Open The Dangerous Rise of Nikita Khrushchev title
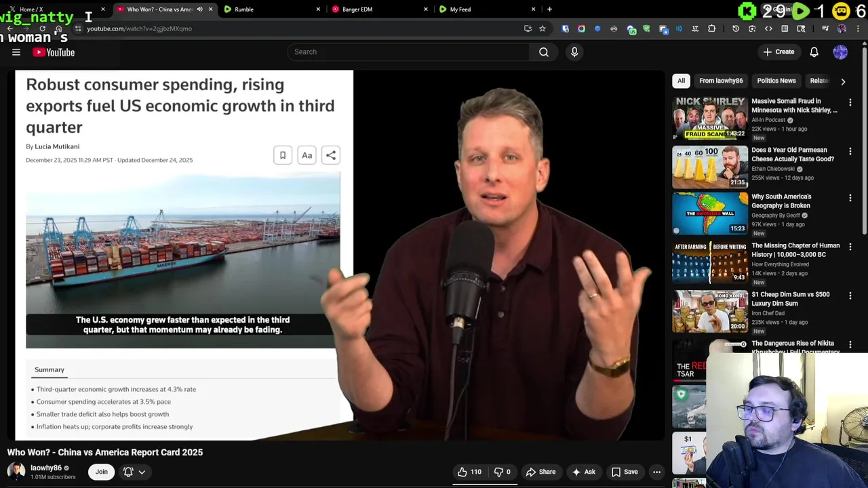Viewport: 868px width, 488px height. 795,348
